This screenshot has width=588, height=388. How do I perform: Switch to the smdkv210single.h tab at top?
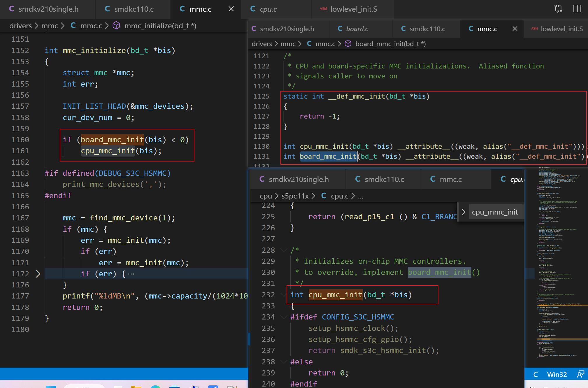(48, 9)
